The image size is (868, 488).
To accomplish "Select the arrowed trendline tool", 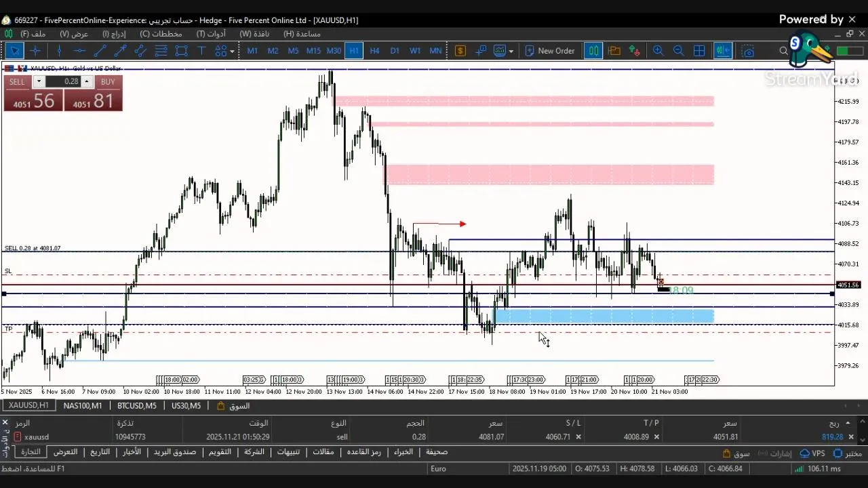I will pos(120,51).
